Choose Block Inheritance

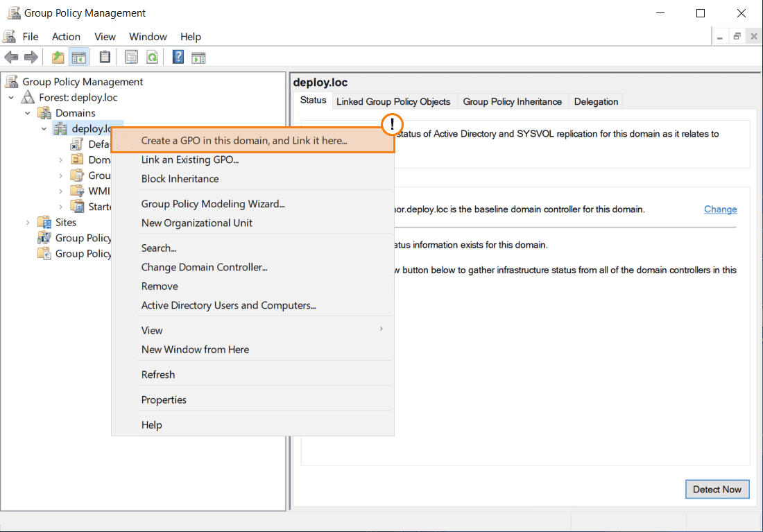click(x=252, y=179)
